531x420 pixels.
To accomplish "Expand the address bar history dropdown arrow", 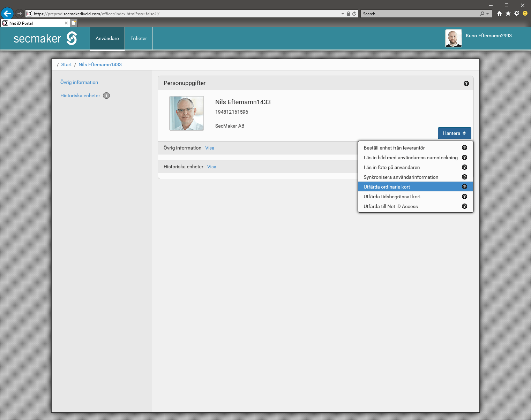I will [x=343, y=14].
